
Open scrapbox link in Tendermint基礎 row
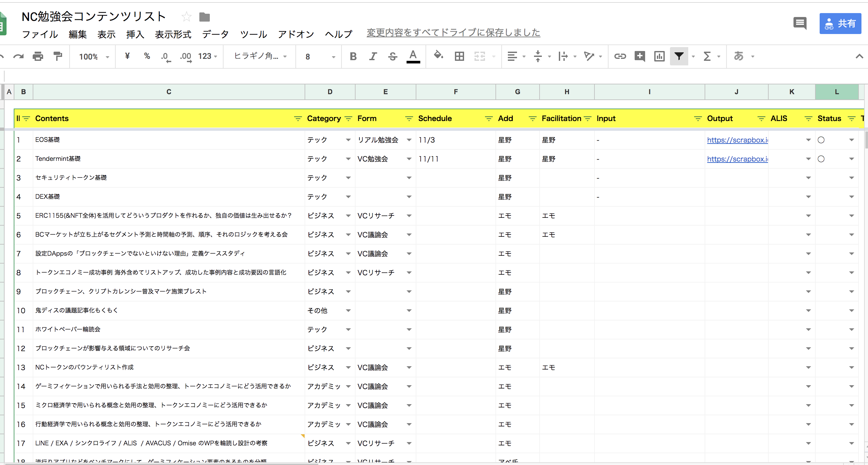737,159
